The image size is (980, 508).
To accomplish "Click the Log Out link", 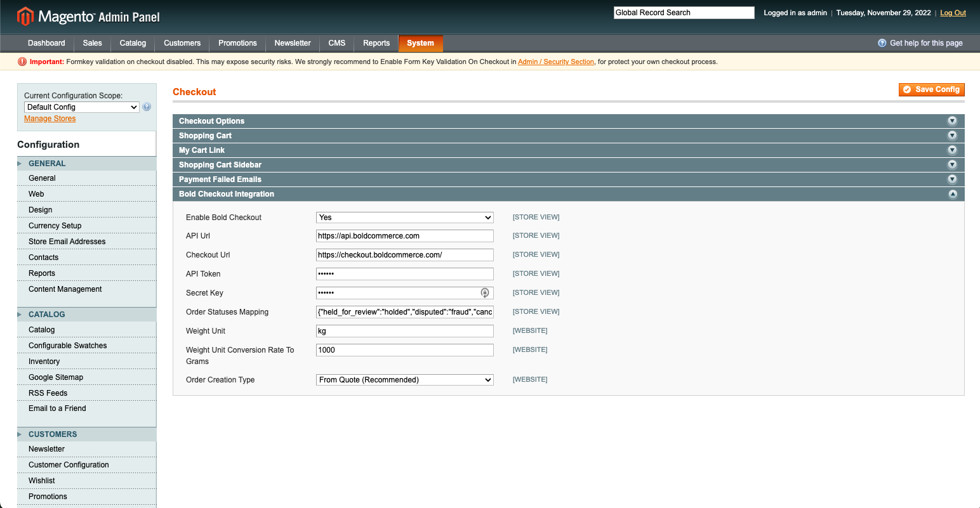I will 953,13.
